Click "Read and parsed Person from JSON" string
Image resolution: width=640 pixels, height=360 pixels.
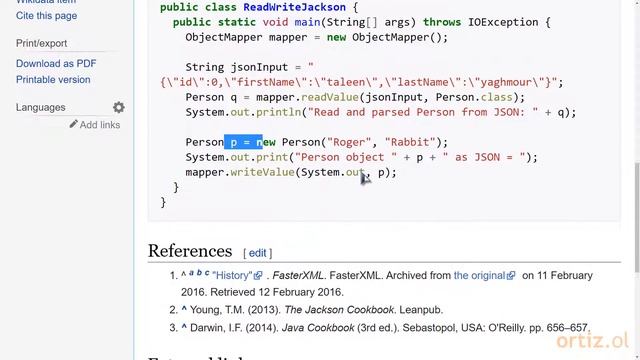coord(423,112)
